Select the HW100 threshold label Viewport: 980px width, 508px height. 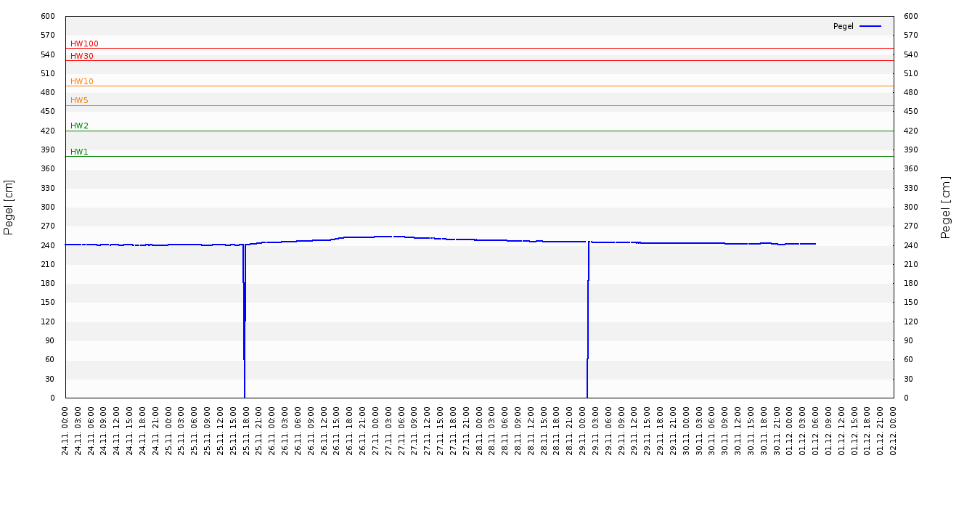84,44
